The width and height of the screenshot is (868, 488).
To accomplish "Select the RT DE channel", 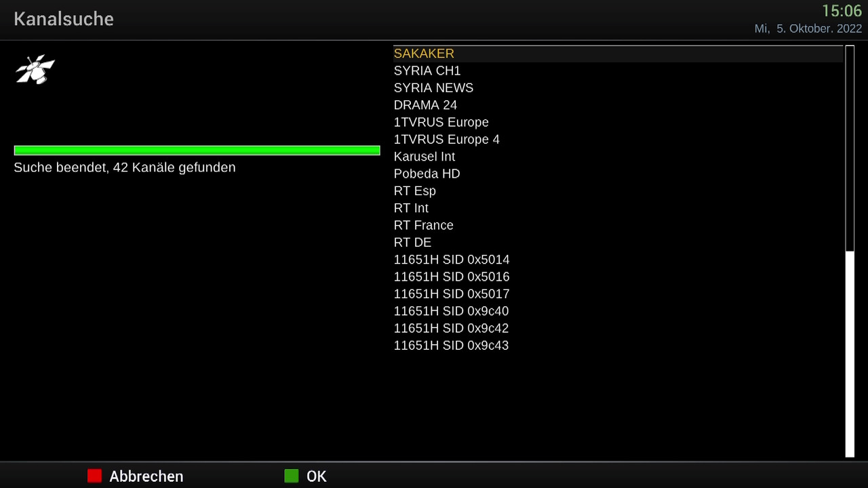I will 618,243.
